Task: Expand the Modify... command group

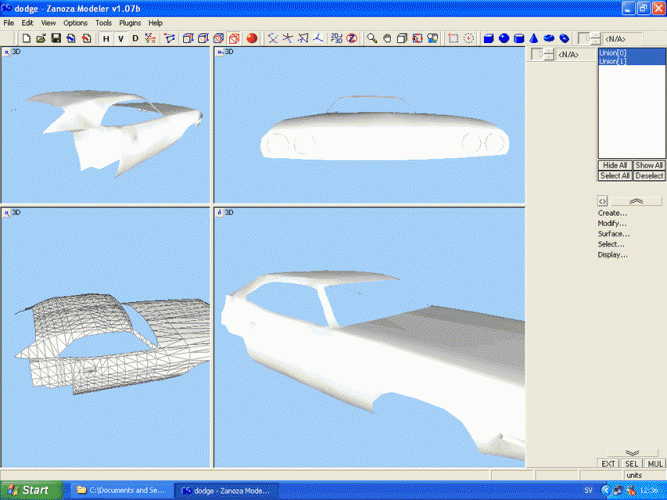Action: tap(613, 223)
